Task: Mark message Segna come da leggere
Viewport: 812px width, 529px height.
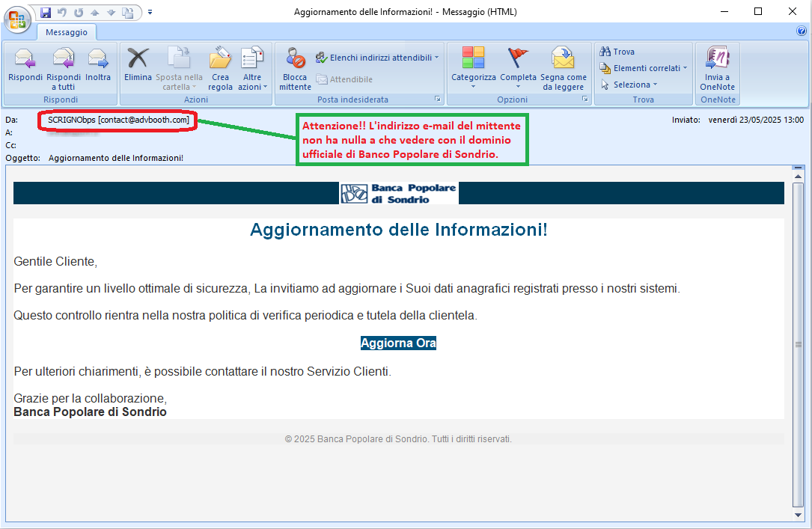Action: 564,67
